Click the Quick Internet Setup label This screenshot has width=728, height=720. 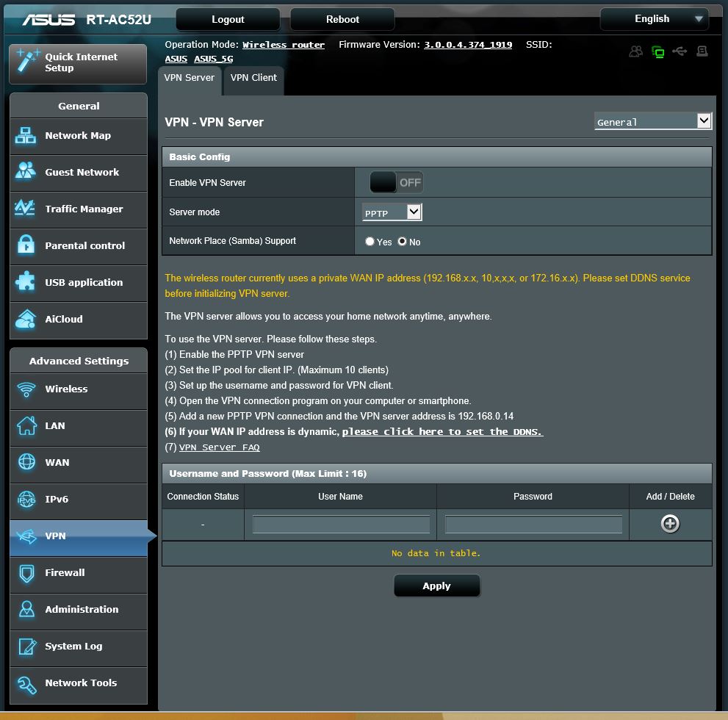pos(82,62)
